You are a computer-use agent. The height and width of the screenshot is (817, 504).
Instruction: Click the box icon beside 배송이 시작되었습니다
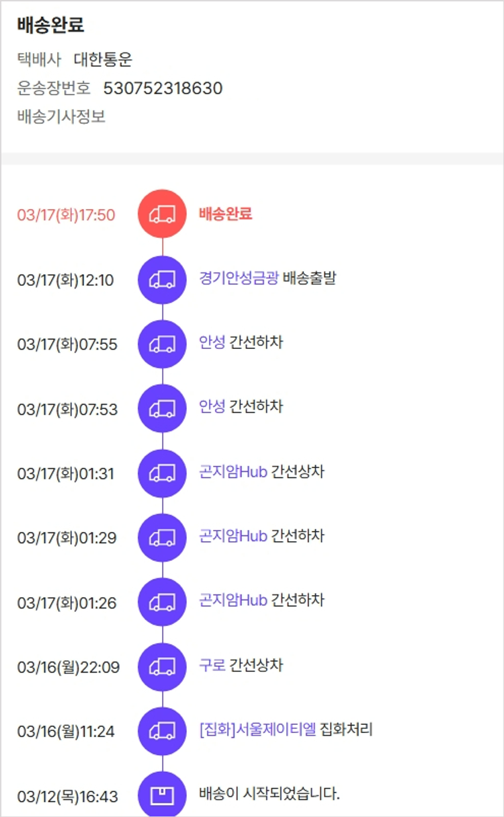pos(162,795)
